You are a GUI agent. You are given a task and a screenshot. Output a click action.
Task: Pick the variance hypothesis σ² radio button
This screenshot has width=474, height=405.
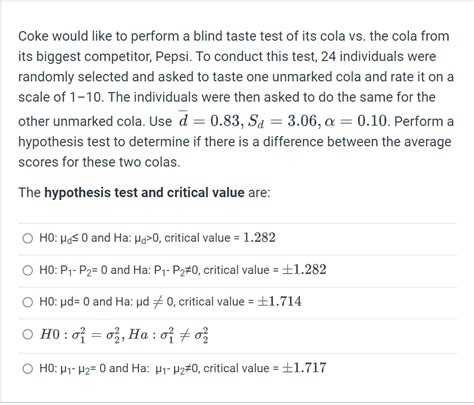pos(28,334)
